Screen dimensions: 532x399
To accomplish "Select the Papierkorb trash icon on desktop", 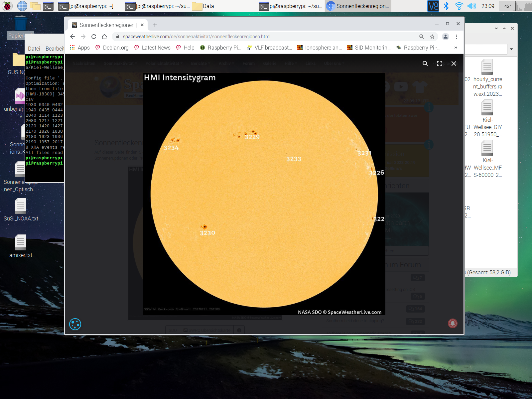I will 20,28.
